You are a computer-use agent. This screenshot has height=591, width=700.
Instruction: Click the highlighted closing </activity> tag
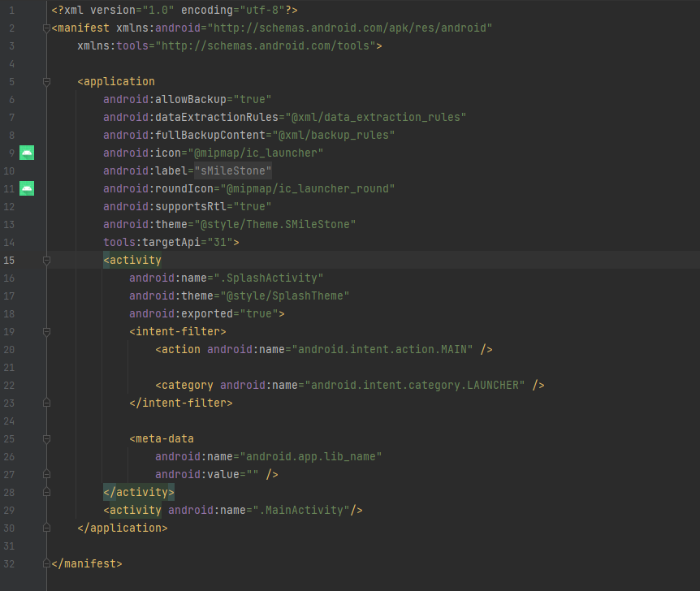pos(139,492)
